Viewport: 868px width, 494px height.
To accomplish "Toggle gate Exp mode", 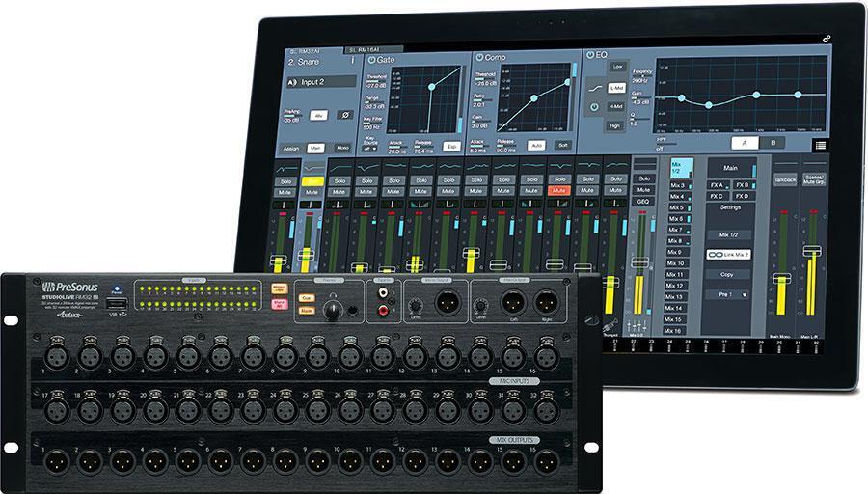I will 451,147.
